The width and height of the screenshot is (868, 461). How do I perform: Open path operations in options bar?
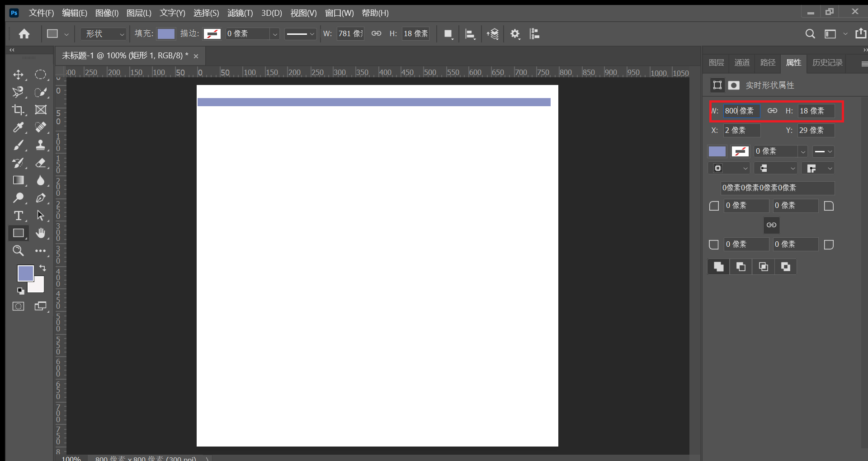coord(448,34)
